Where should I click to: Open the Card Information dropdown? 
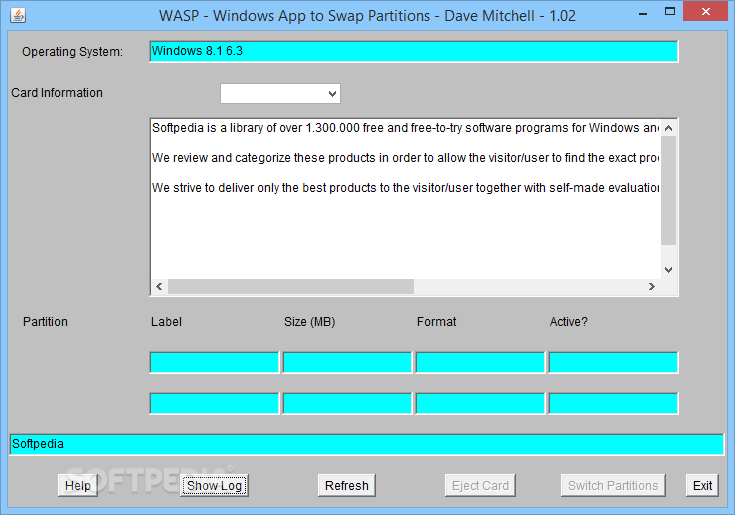(280, 93)
